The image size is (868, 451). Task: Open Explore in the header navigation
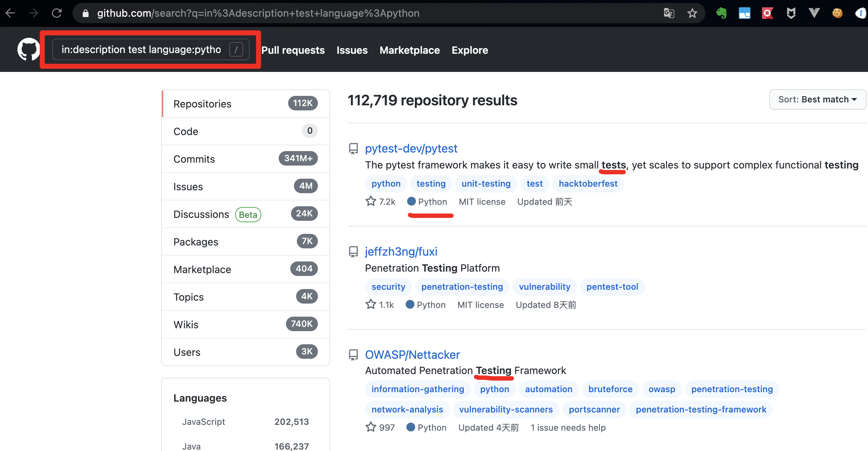[x=470, y=50]
